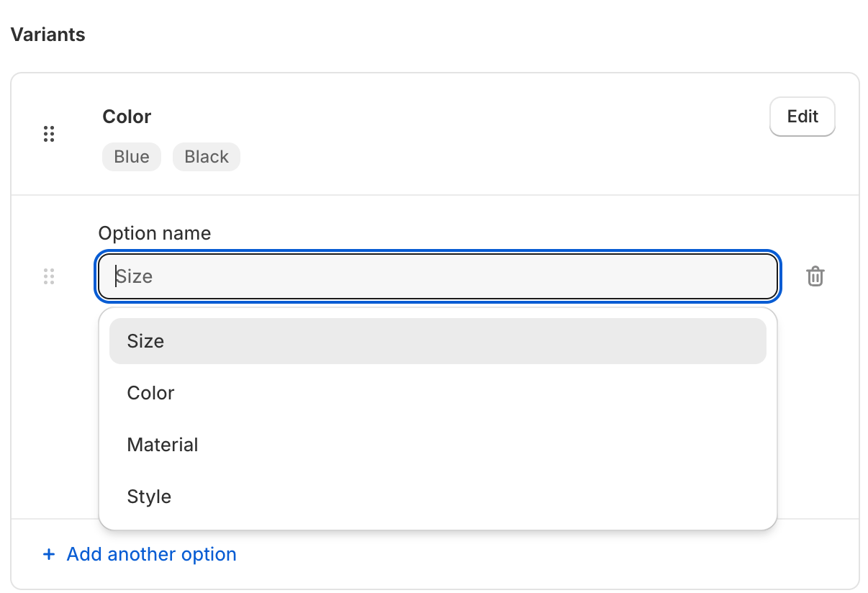Click the variants card header row
This screenshot has width=868, height=593.
[432, 133]
